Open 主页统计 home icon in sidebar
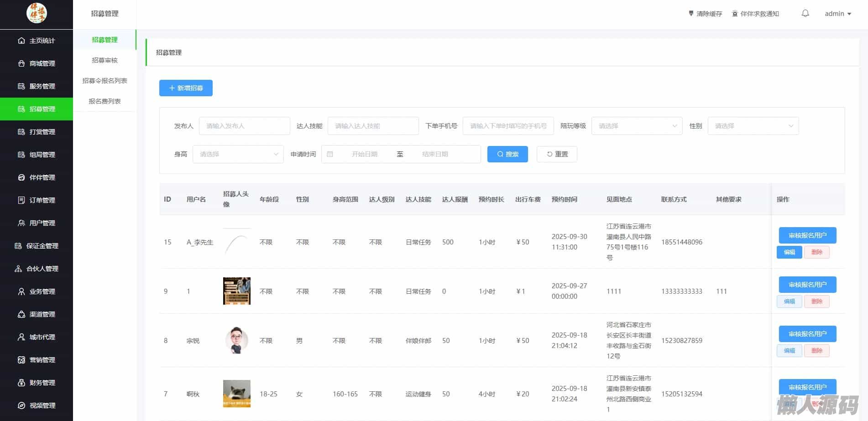868x421 pixels. (x=21, y=41)
